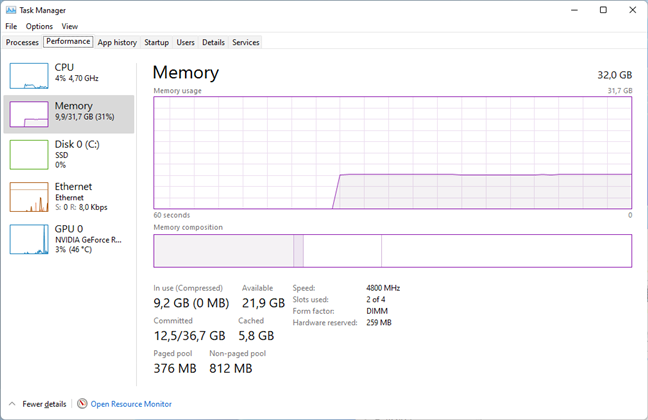The width and height of the screenshot is (648, 420).
Task: Click the In use segment of memory composition
Action: click(x=224, y=251)
